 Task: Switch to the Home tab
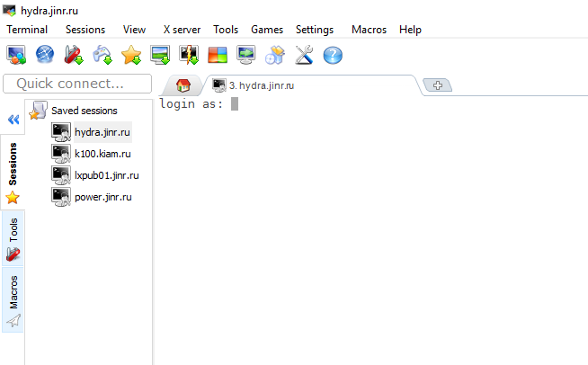tap(183, 86)
